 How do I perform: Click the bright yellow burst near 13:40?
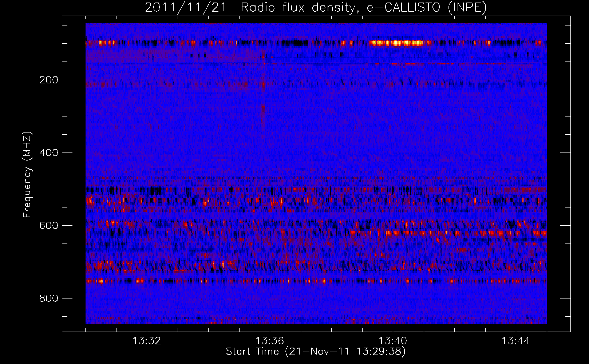click(397, 43)
